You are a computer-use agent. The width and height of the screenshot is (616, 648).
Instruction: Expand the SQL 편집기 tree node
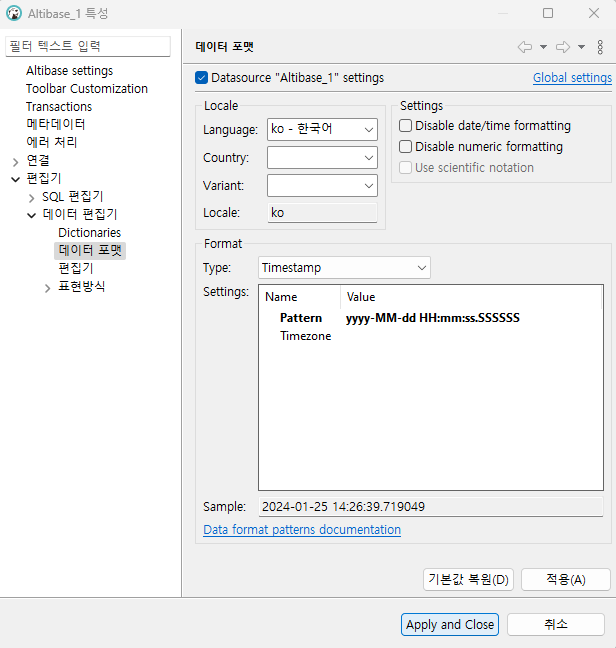coord(31,197)
